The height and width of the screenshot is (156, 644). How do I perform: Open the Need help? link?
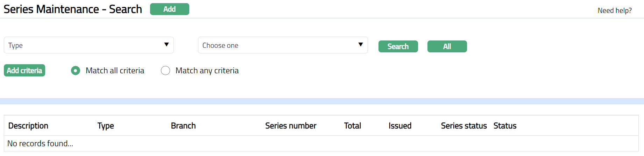[x=614, y=10]
